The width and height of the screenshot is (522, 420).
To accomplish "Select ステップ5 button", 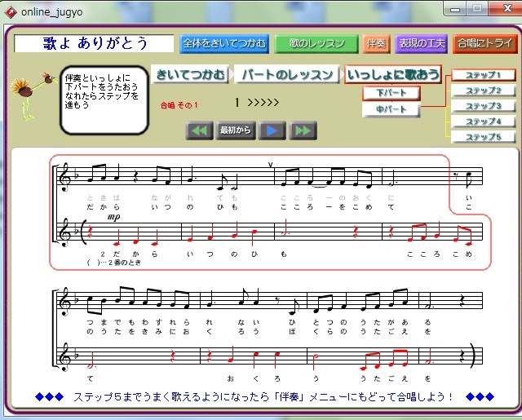I will 484,137.
